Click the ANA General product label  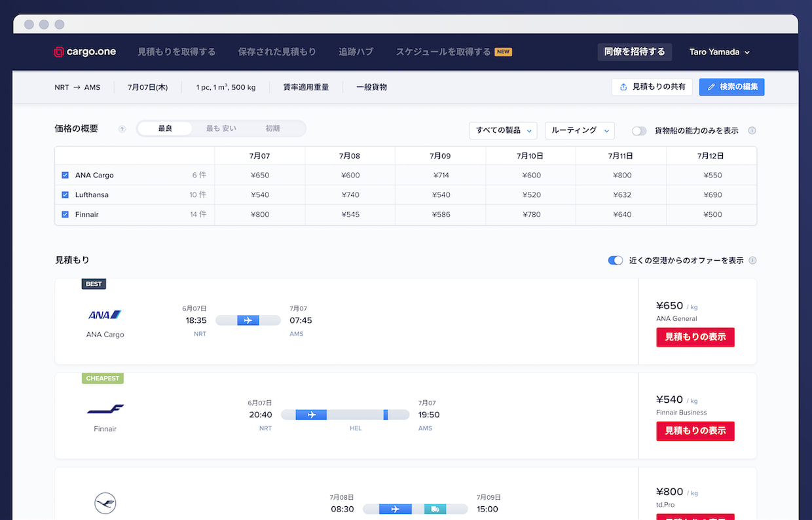pyautogui.click(x=676, y=318)
